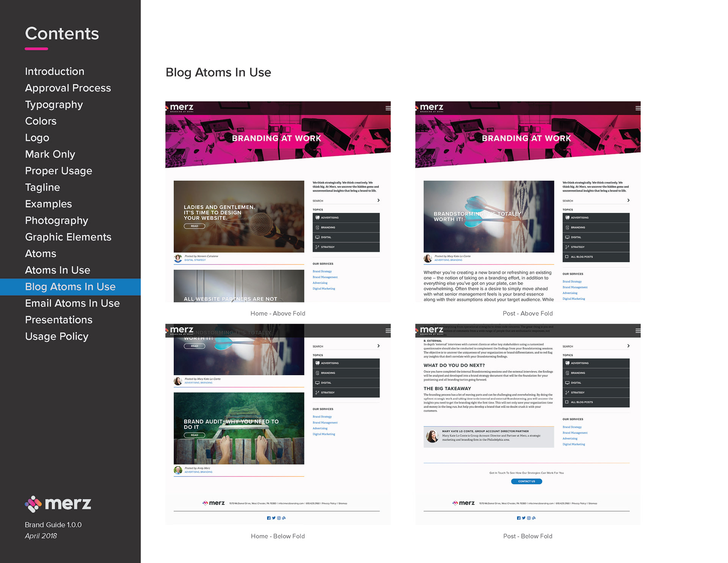Click search chevron in Post Above Fold mockup

tap(628, 200)
